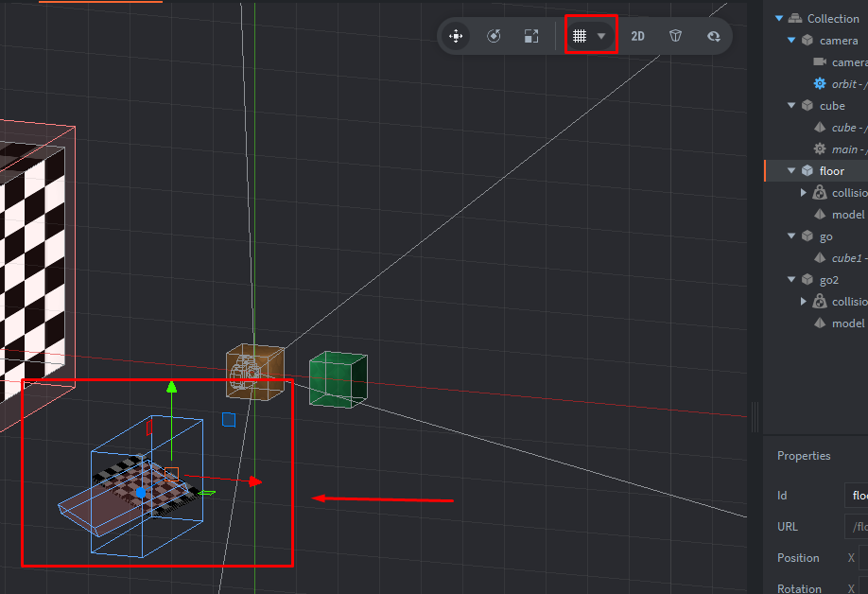Select the Scale tool in viewport toolbar
The image size is (868, 594).
(530, 36)
